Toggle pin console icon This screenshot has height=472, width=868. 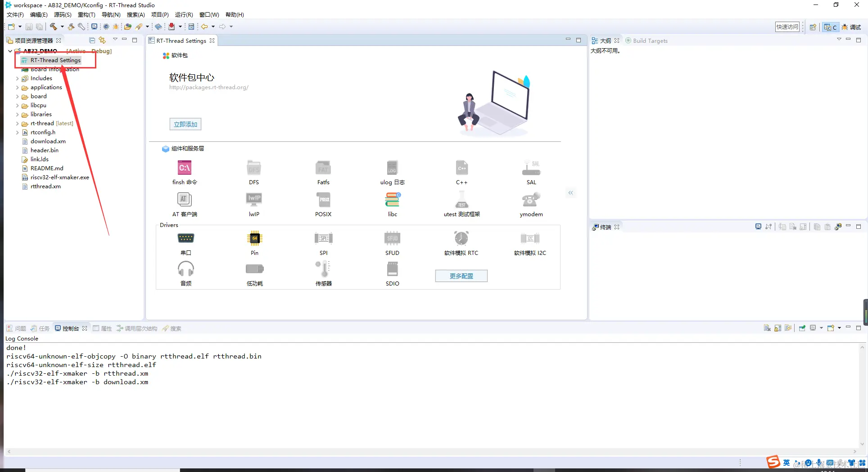click(x=802, y=328)
